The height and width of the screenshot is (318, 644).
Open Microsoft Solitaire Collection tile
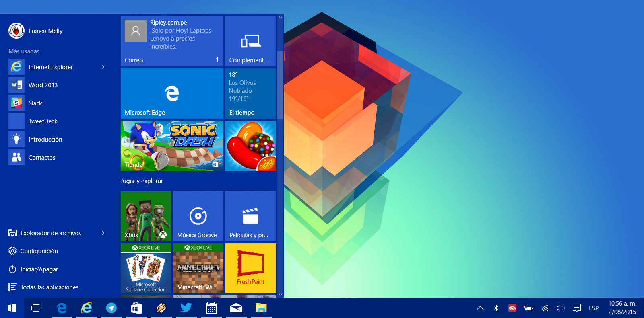pyautogui.click(x=146, y=268)
